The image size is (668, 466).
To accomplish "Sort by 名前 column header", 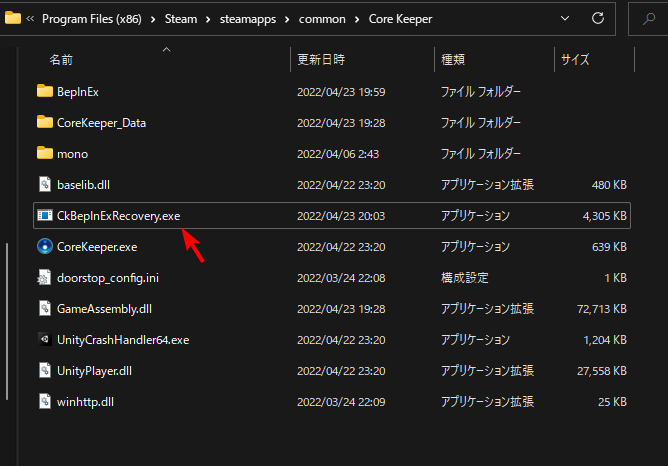I will coord(61,60).
